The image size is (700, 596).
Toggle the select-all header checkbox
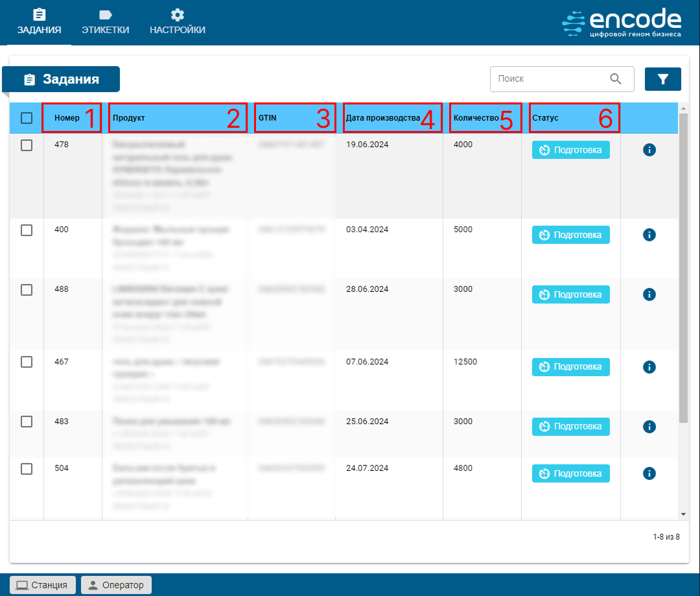(27, 118)
